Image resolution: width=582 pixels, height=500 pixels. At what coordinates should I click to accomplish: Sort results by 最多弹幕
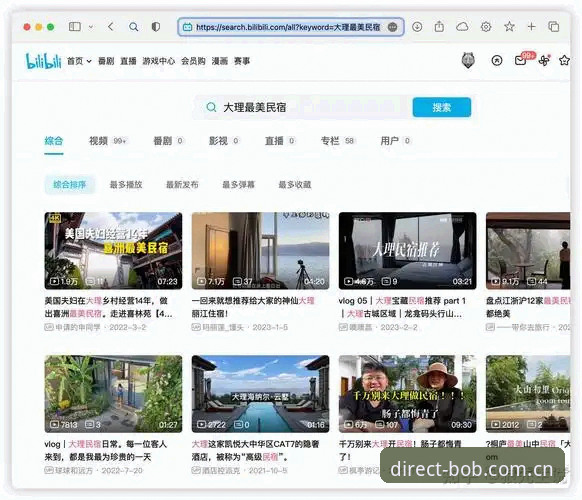coord(239,184)
